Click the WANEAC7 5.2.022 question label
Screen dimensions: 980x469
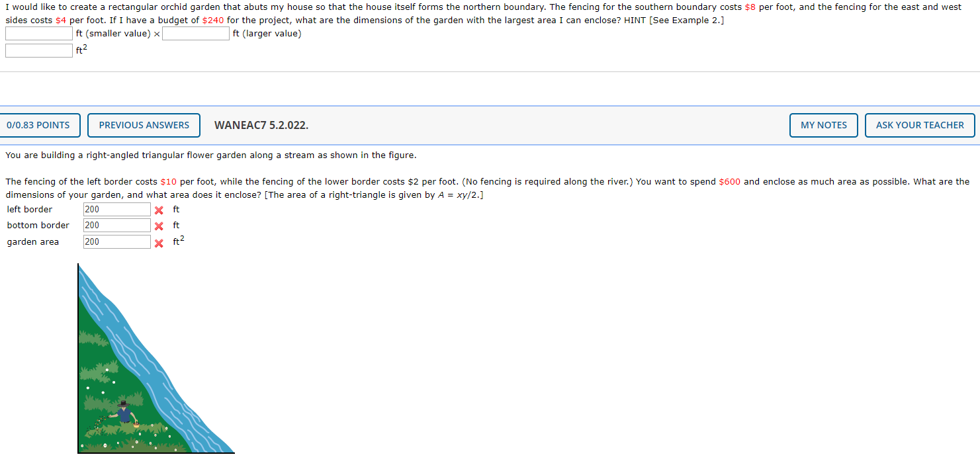[x=261, y=125]
